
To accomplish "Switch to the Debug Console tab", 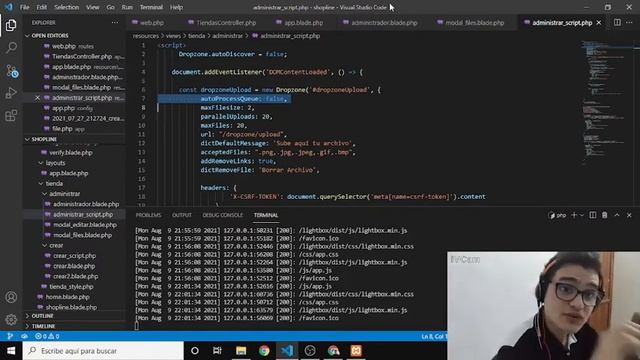I will pos(222,215).
